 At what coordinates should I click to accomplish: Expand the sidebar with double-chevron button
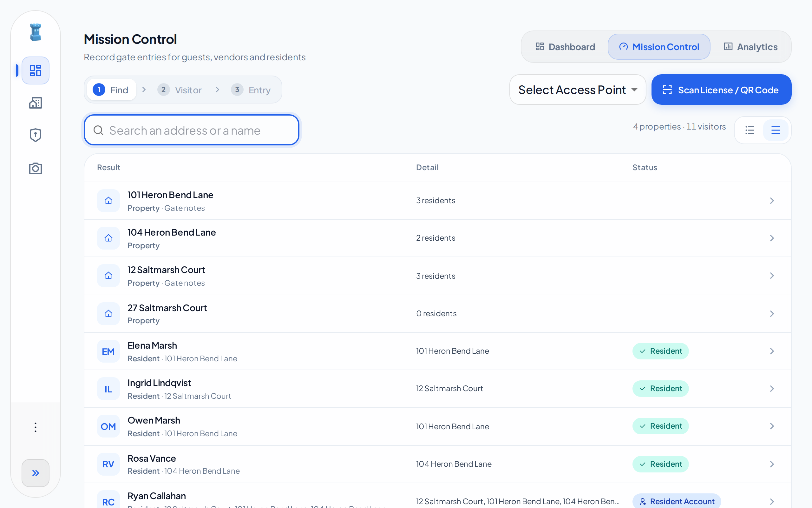[36, 473]
